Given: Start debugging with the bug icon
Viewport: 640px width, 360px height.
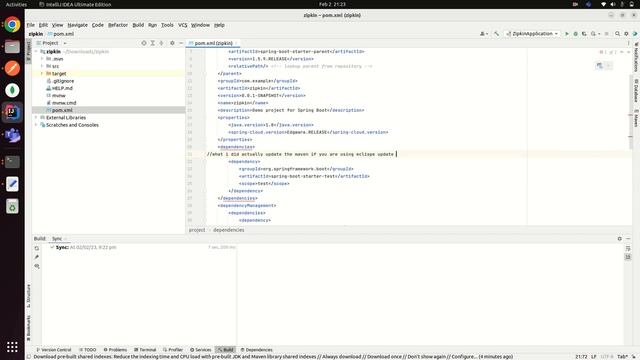Looking at the screenshot, I should [x=576, y=34].
